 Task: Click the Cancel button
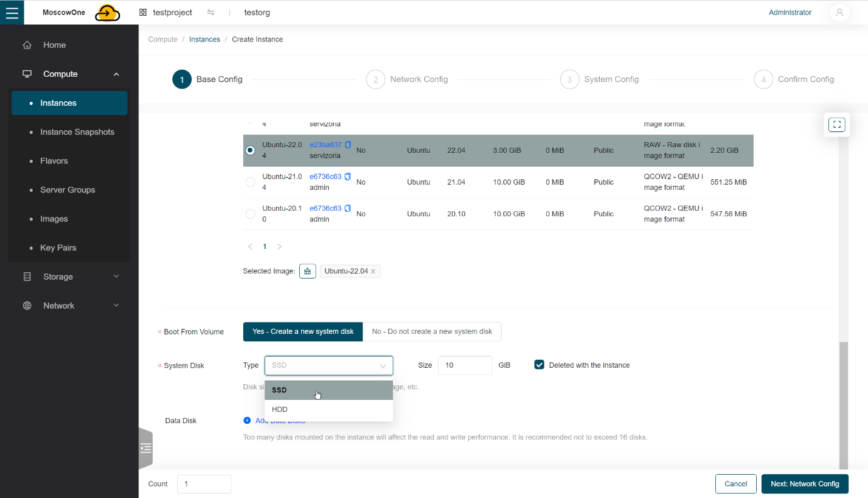click(x=735, y=484)
